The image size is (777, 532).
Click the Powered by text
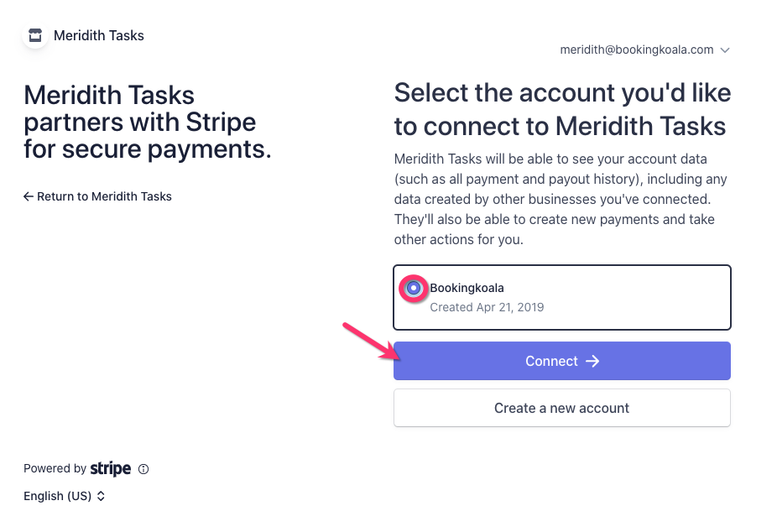pyautogui.click(x=55, y=469)
